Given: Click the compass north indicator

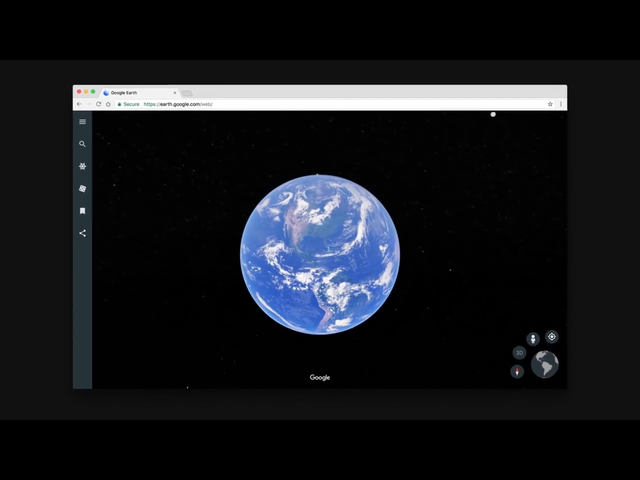Looking at the screenshot, I should coord(517,371).
